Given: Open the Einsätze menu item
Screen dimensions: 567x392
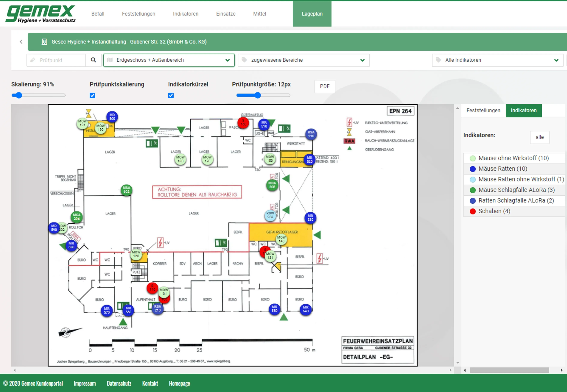Looking at the screenshot, I should pos(226,14).
